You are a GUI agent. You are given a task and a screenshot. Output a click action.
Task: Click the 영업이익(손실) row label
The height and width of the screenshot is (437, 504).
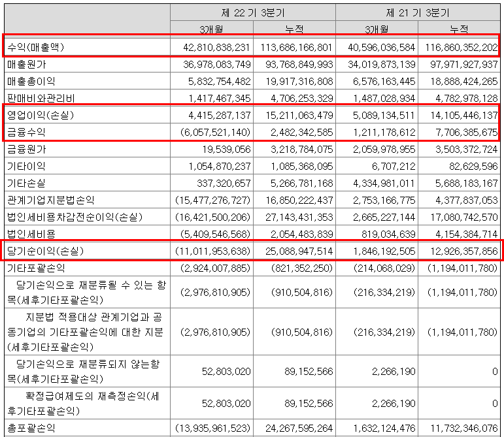[41, 115]
